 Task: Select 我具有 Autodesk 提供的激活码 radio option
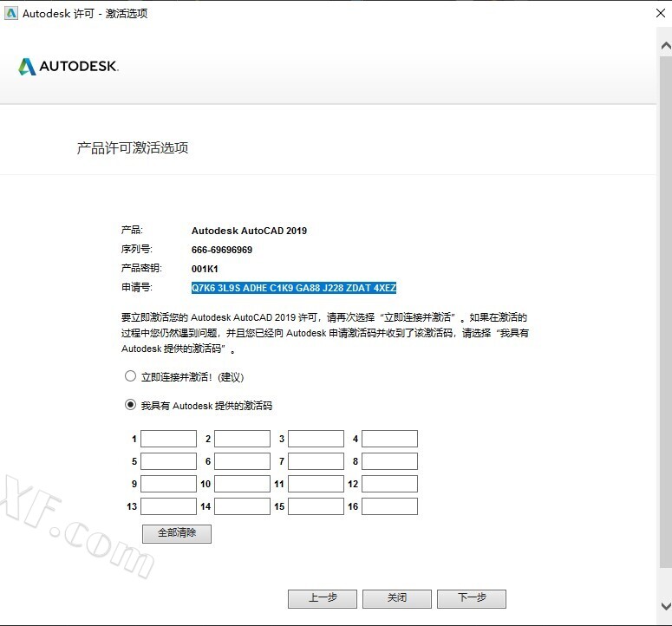tap(130, 405)
